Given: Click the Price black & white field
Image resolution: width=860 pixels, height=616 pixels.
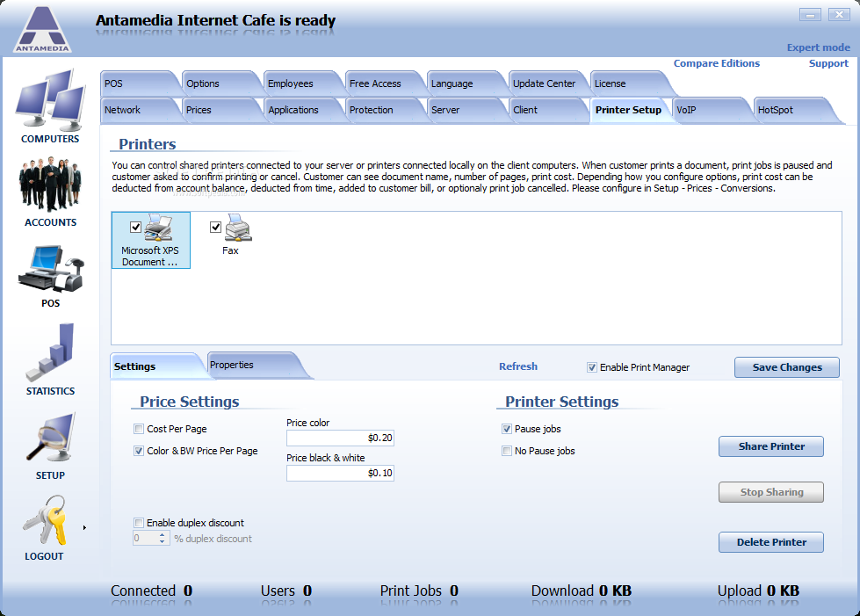Looking at the screenshot, I should pyautogui.click(x=340, y=473).
